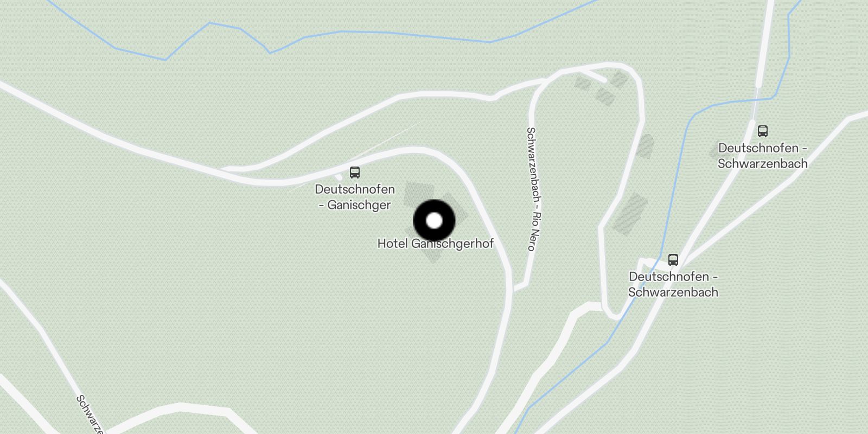The width and height of the screenshot is (868, 434).
Task: Click the small road stub left of Ganischger bus icon
Action: 338,177
